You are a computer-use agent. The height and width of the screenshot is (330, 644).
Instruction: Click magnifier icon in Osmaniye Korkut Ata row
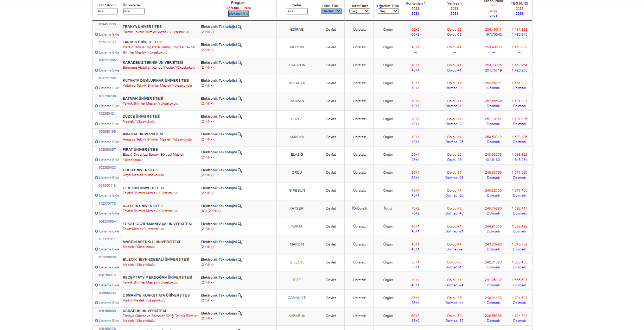coord(240,295)
